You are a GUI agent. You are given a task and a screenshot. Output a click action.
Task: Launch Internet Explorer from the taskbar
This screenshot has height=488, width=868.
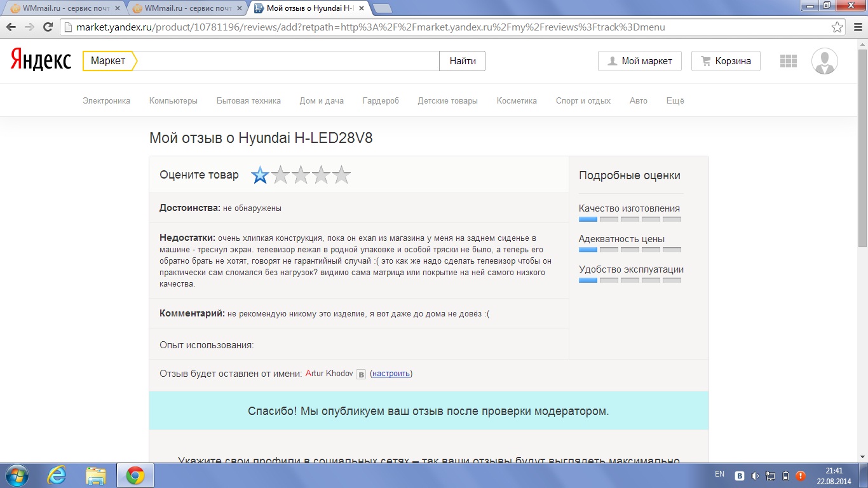[57, 475]
